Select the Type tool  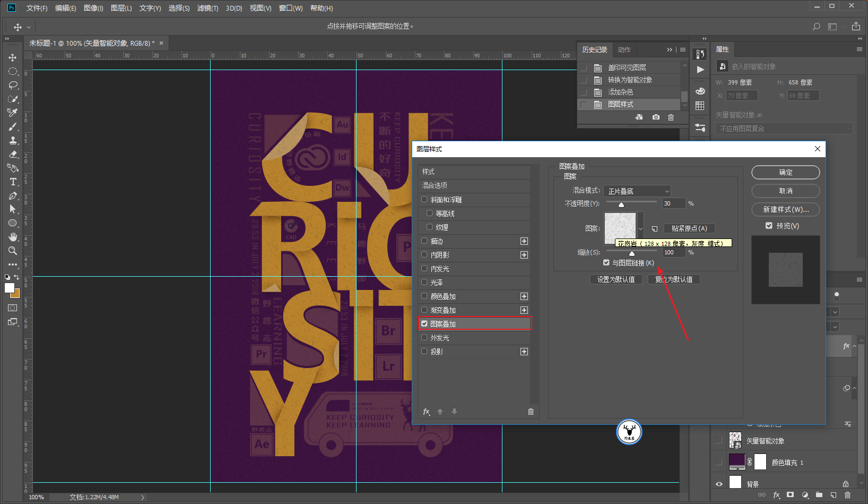(13, 182)
